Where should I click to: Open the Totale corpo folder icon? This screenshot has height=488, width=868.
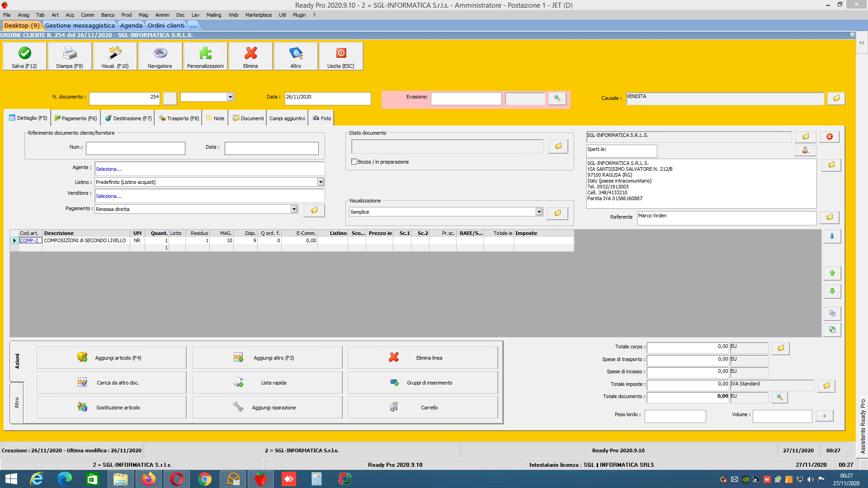click(780, 348)
